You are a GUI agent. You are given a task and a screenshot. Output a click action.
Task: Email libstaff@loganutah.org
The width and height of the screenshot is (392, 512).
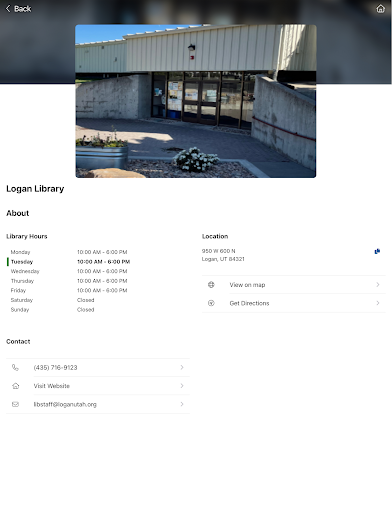98,404
